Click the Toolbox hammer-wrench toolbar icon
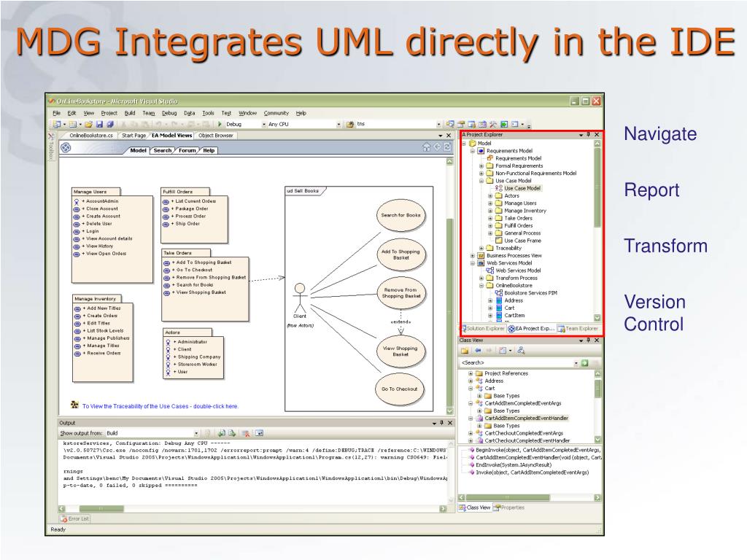Screen dimensions: 747x560 point(493,124)
